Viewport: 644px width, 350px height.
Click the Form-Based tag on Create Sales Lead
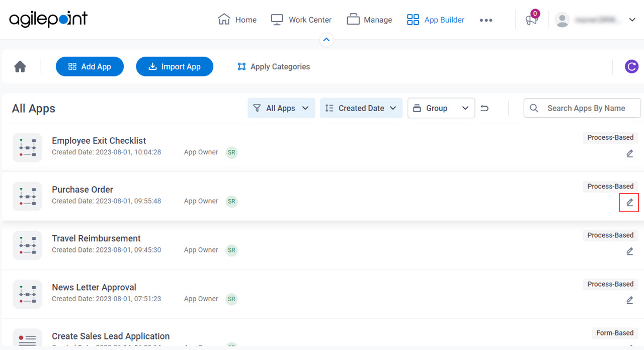tap(615, 333)
